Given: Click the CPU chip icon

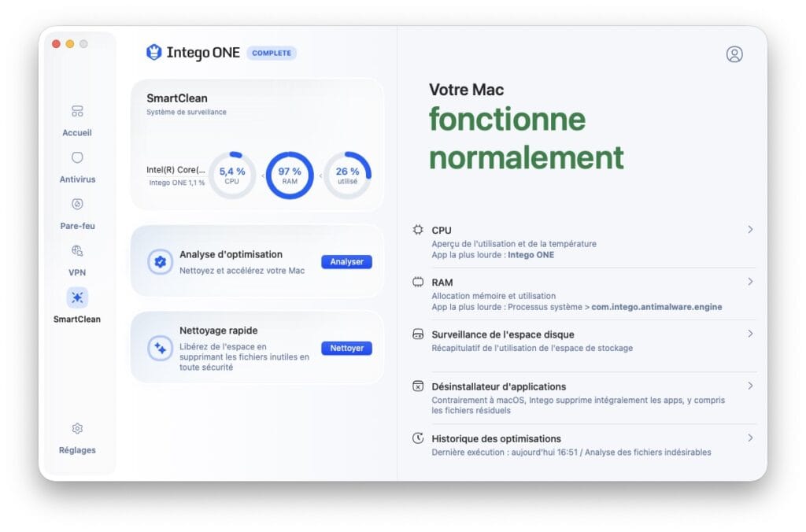Looking at the screenshot, I should click(418, 230).
